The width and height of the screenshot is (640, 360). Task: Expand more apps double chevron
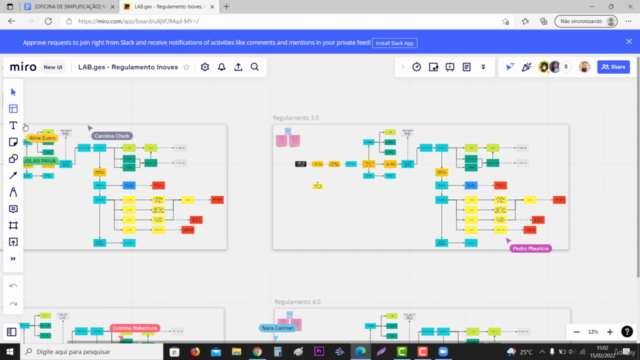483,67
